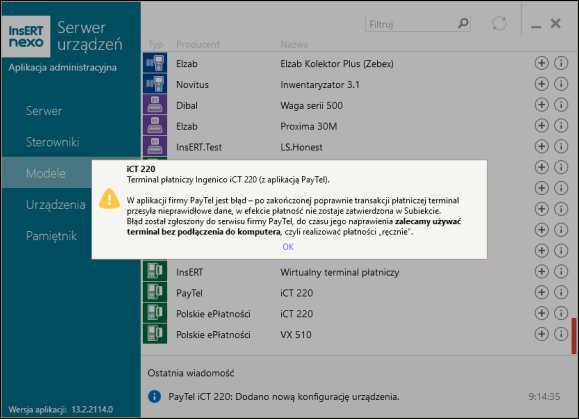Viewport: 579px width, 419px height.
Task: Open the Sterowniki section
Action: point(53,142)
